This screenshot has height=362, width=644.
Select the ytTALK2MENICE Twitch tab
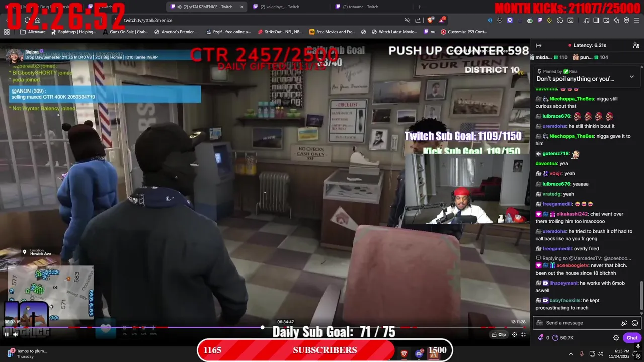[x=206, y=7]
